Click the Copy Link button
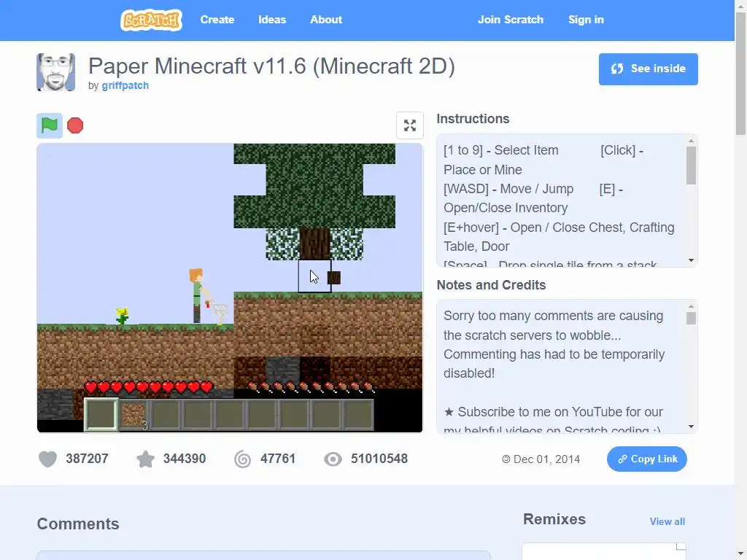 pyautogui.click(x=647, y=459)
